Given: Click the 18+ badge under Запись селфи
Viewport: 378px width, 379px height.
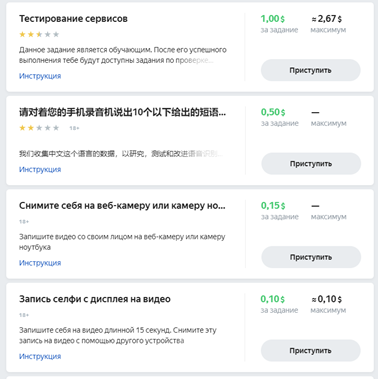Looking at the screenshot, I should click(x=24, y=315).
